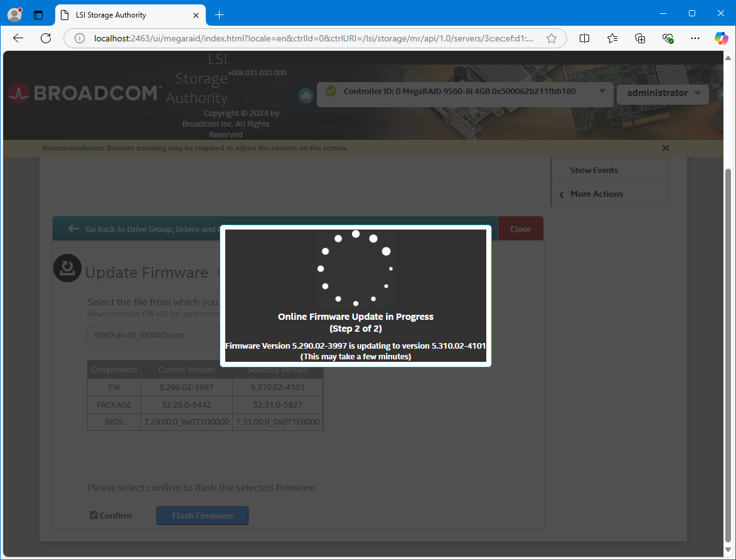Click the browser profile avatar icon

click(x=15, y=14)
